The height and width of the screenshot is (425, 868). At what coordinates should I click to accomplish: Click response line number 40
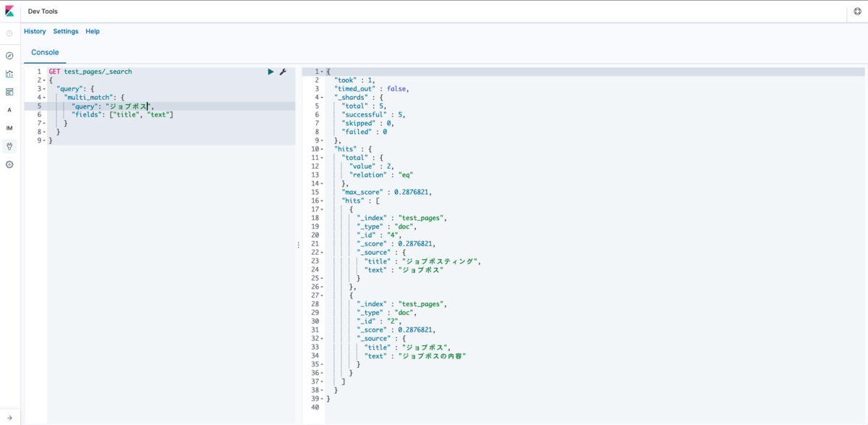pyautogui.click(x=315, y=408)
